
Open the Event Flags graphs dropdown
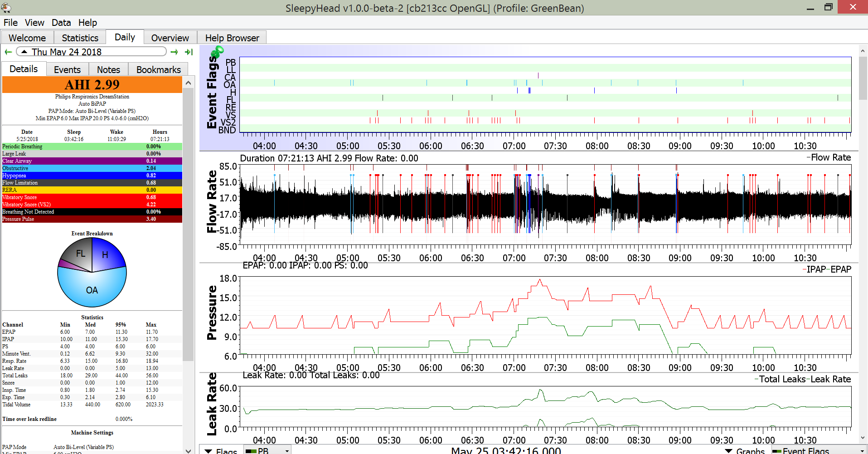(820, 450)
